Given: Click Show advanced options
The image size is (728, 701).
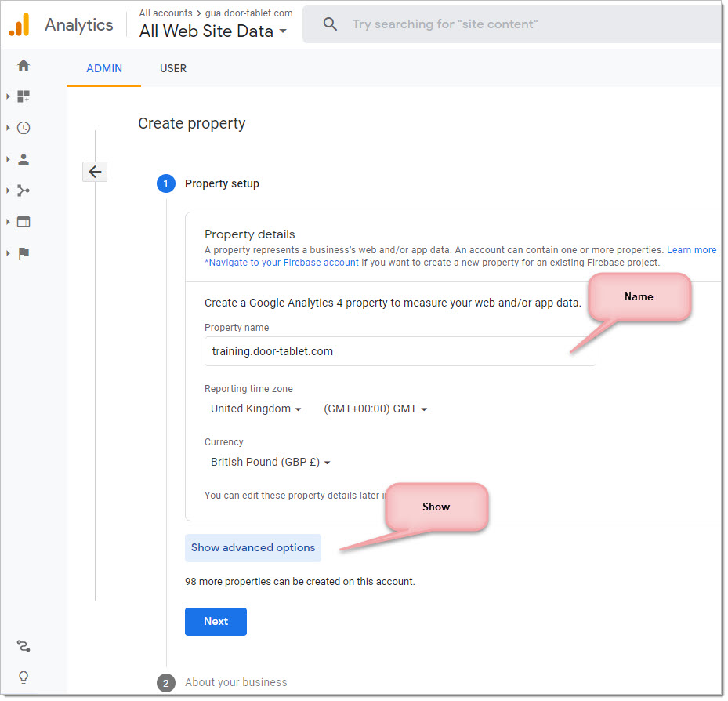Looking at the screenshot, I should tap(253, 549).
